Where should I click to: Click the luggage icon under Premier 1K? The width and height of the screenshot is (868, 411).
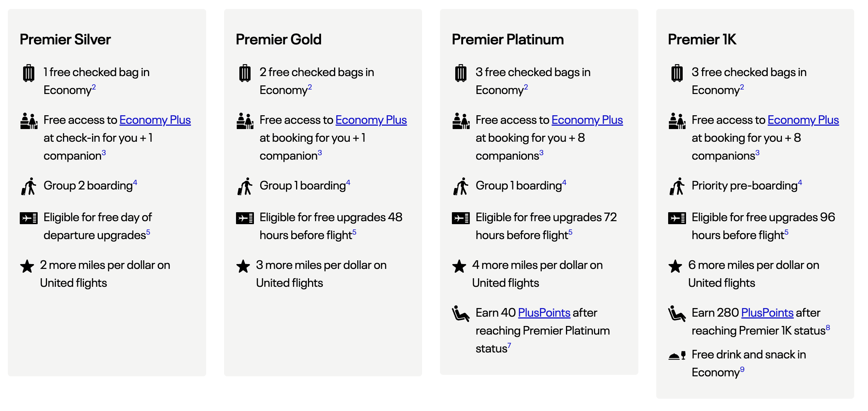pos(677,73)
